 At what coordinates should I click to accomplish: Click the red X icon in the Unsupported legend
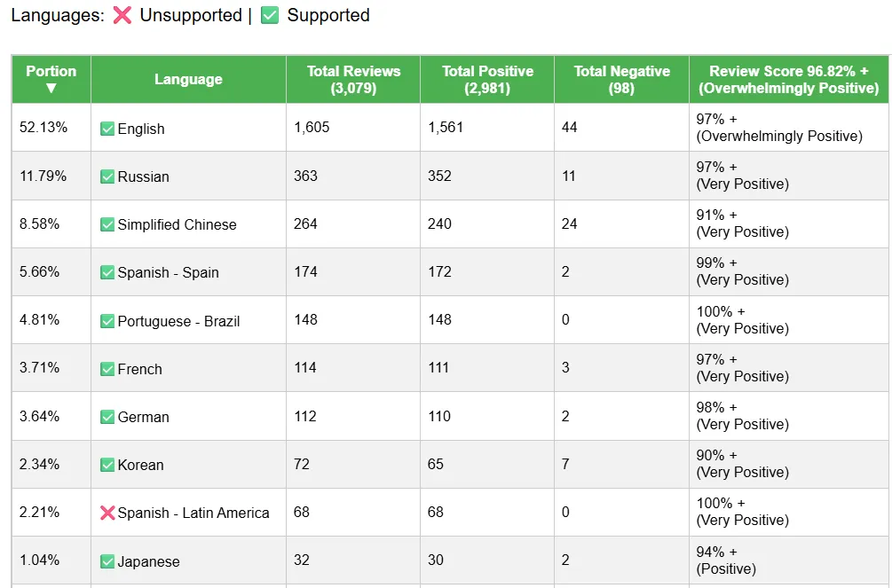122,15
